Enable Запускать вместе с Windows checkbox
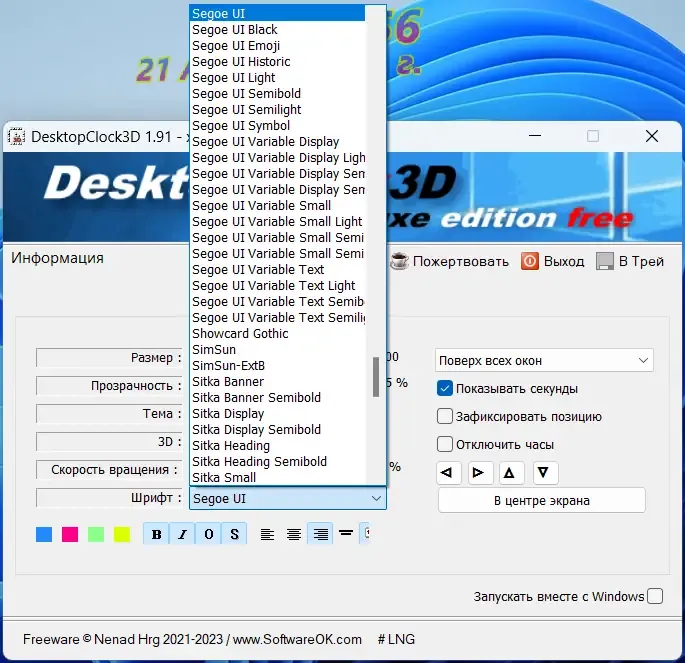Viewport: 685px width, 663px height. (655, 596)
